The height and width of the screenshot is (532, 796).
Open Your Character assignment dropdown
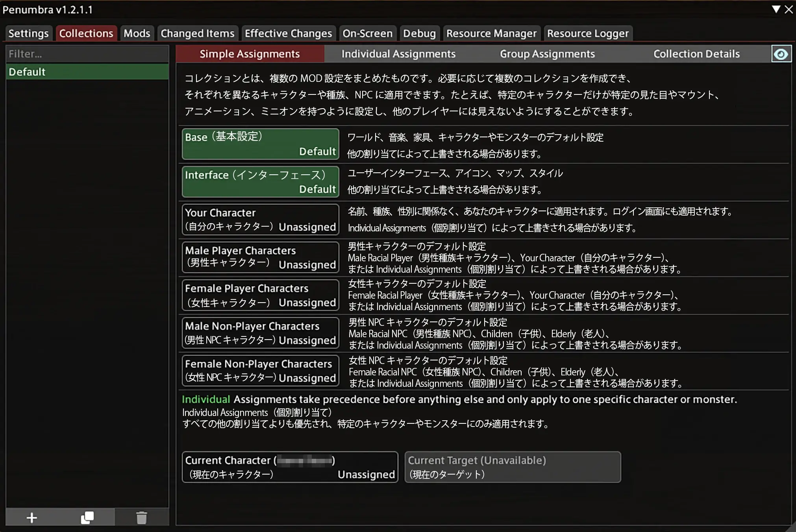pos(260,220)
